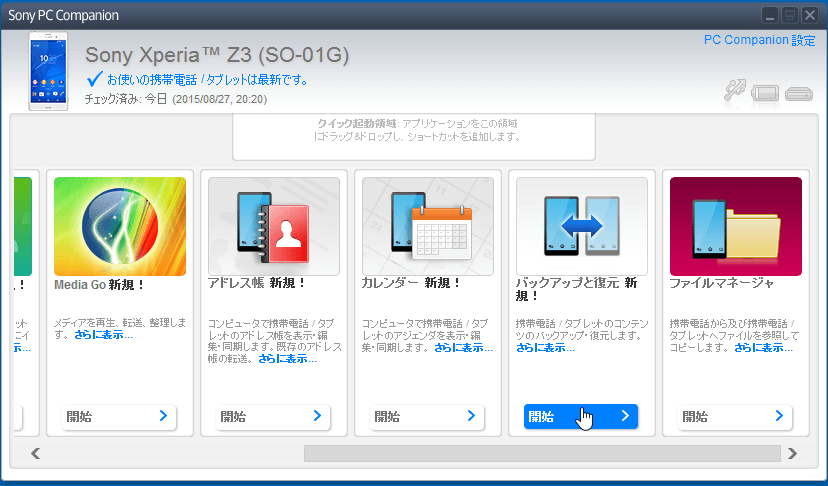
Task: Click the phone storage drive icon
Action: (798, 95)
